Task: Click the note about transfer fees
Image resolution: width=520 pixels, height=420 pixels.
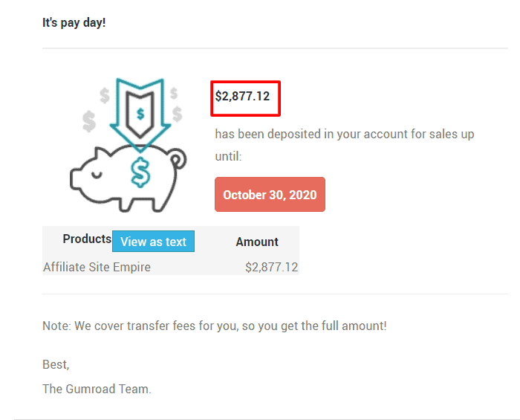Action: tap(215, 326)
